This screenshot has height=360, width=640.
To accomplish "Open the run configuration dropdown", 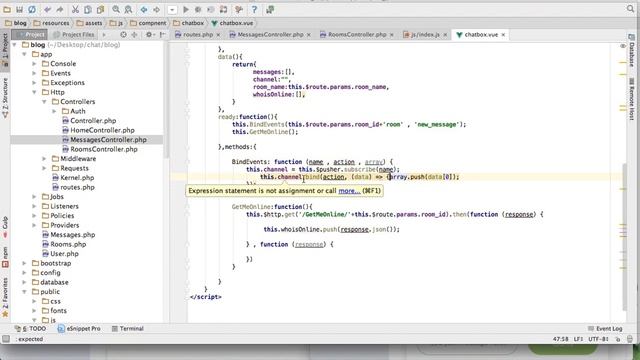I will pyautogui.click(x=172, y=9).
